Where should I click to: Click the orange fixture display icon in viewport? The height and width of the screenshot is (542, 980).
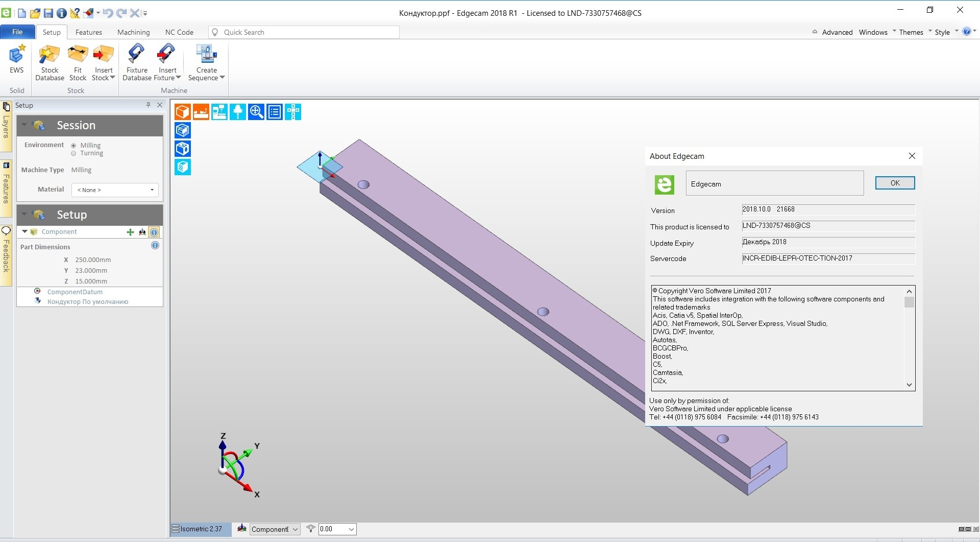[x=201, y=112]
